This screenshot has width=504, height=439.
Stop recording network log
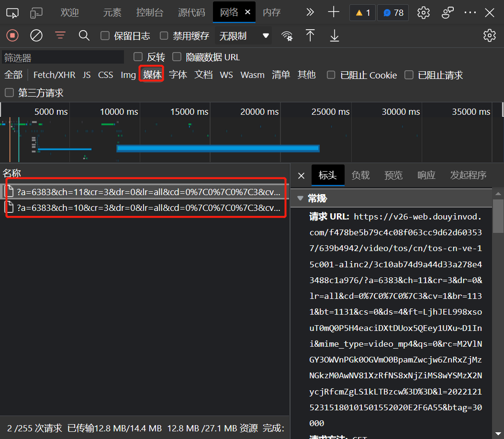[12, 35]
